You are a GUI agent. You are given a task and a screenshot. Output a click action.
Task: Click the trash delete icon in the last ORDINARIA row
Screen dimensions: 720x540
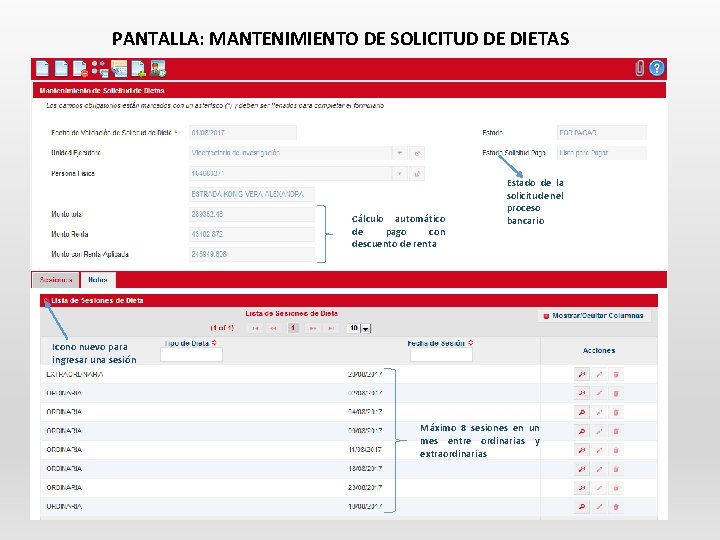pos(616,507)
